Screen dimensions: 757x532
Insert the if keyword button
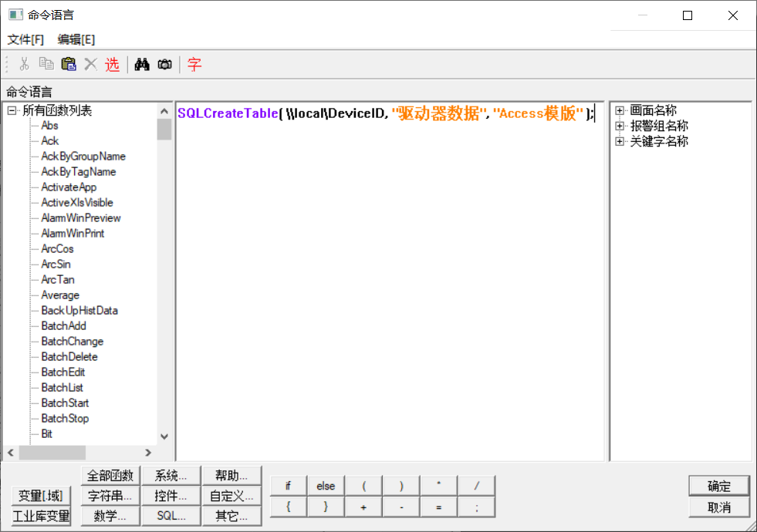[289, 486]
